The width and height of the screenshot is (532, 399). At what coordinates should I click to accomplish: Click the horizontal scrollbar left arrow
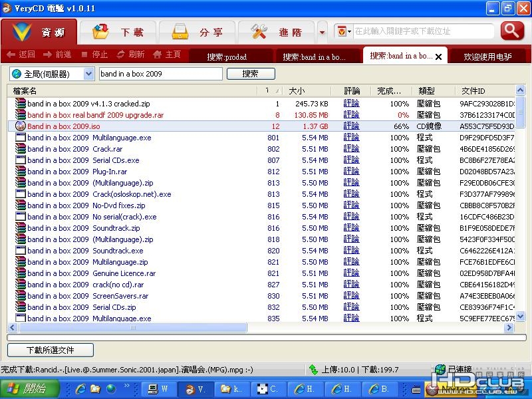pyautogui.click(x=13, y=327)
